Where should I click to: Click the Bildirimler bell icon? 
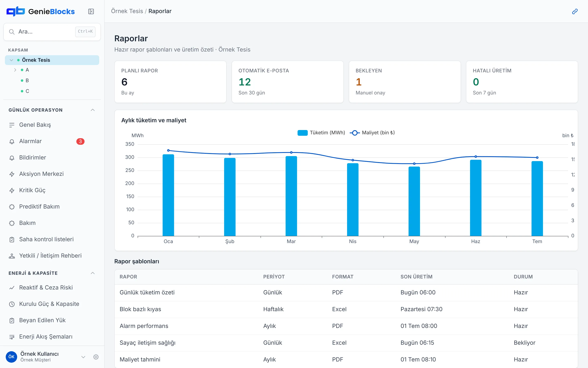[12, 158]
